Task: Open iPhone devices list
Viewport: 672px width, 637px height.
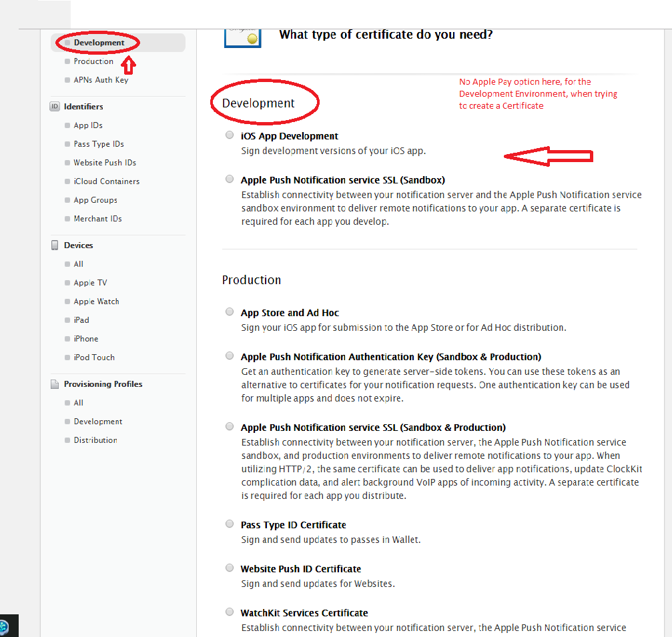Action: (x=85, y=339)
